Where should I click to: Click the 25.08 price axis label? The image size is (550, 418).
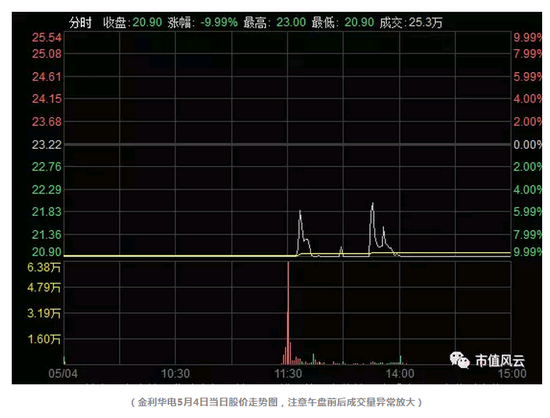(x=47, y=54)
